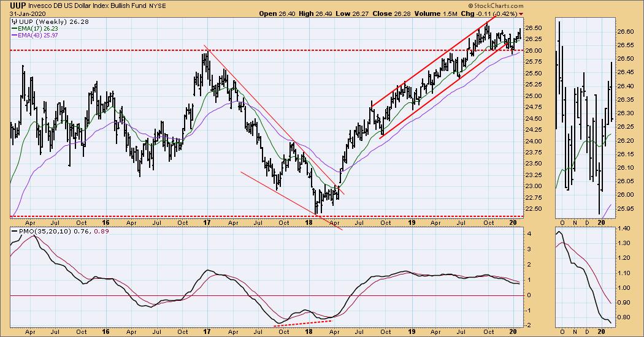Click the -1 label on the PMO axis

529,310
